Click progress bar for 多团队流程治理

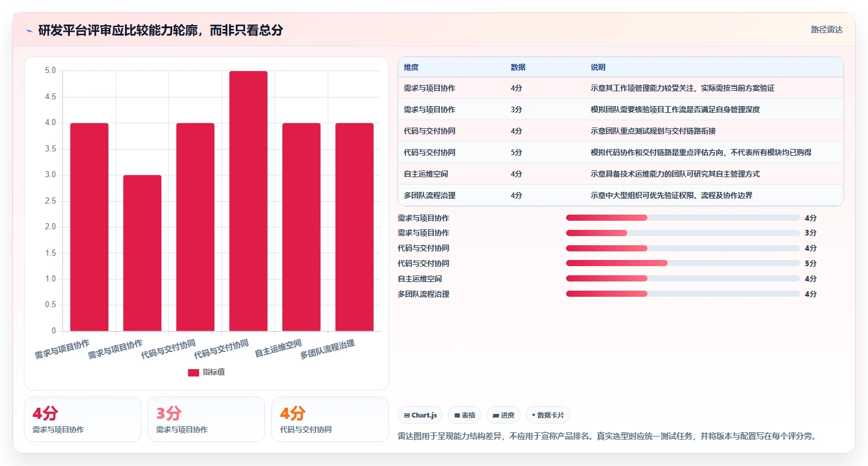tap(683, 294)
